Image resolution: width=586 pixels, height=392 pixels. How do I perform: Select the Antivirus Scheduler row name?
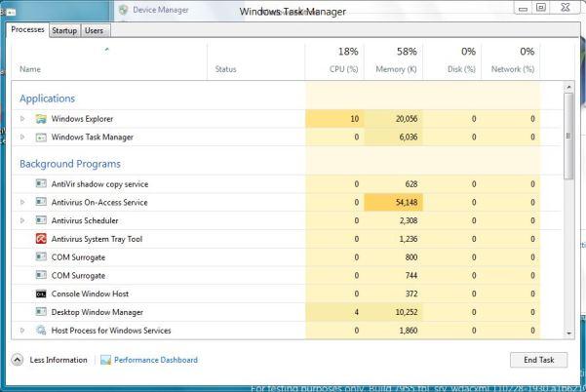(85, 220)
